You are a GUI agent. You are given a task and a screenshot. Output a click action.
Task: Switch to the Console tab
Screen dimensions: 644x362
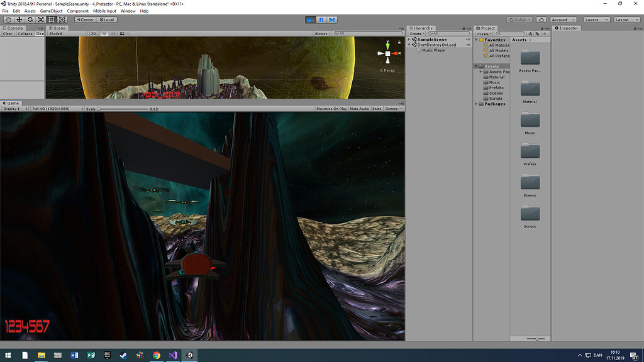coord(14,28)
